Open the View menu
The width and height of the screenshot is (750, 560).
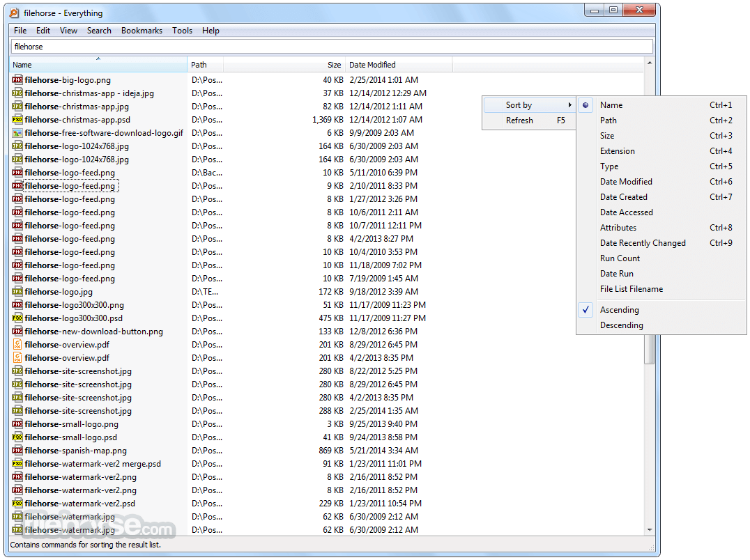pyautogui.click(x=68, y=31)
